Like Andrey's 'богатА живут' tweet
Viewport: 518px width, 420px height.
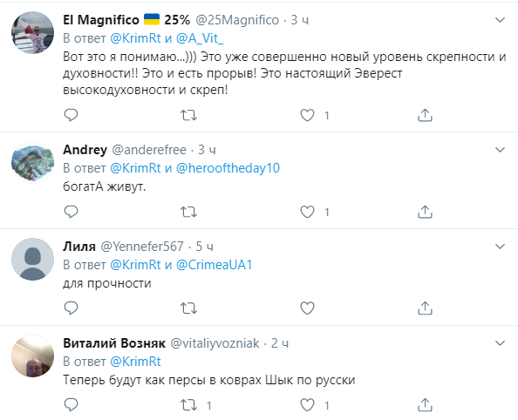coord(307,212)
